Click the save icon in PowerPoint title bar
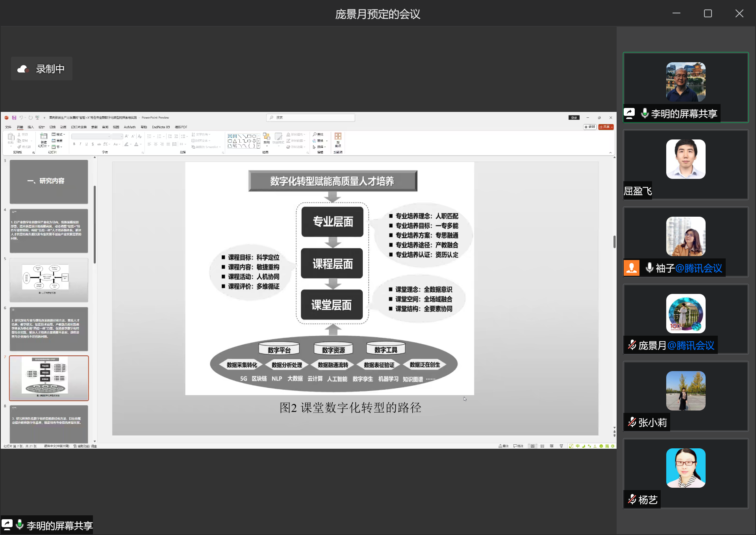The image size is (756, 535). pos(14,117)
